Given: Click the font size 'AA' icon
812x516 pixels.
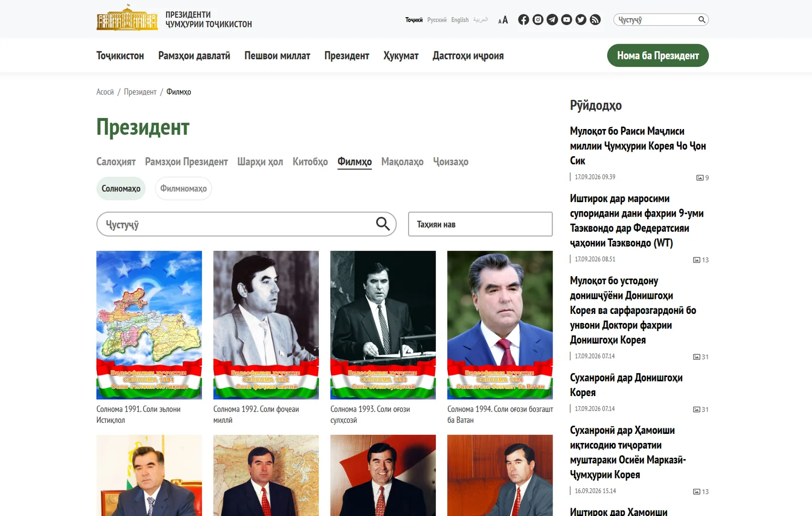Looking at the screenshot, I should (503, 20).
